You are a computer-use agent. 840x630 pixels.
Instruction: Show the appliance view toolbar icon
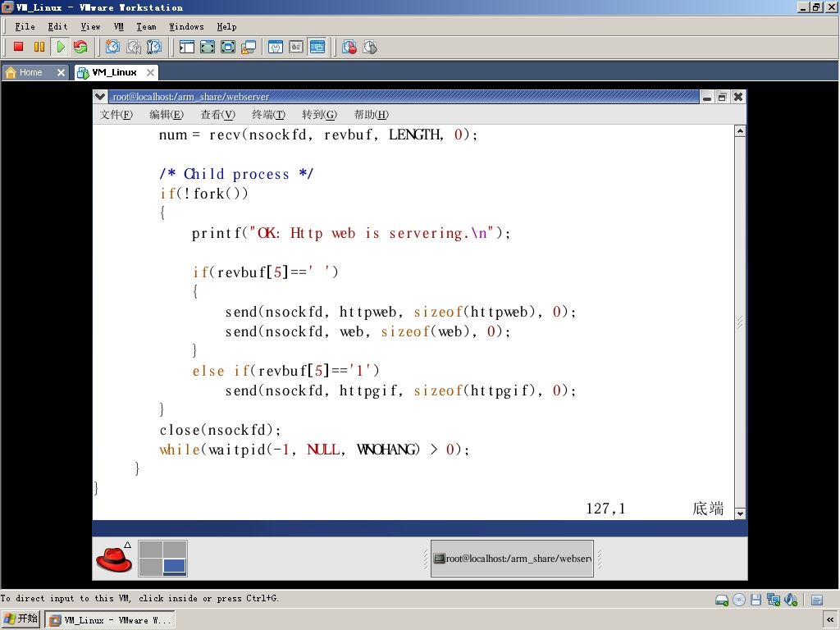tap(296, 47)
